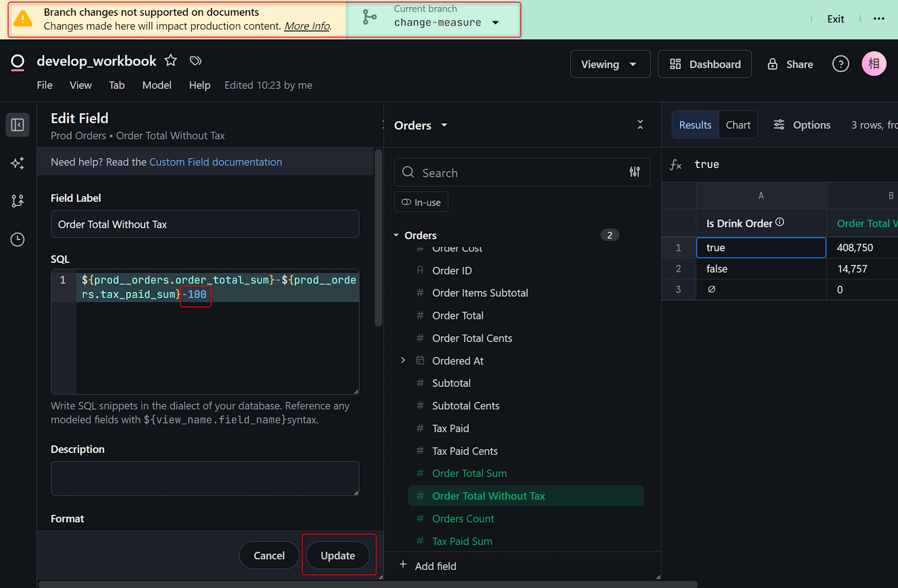Screen dimensions: 898x588
Task: Open the labels tag icon
Action: pyautogui.click(x=195, y=61)
